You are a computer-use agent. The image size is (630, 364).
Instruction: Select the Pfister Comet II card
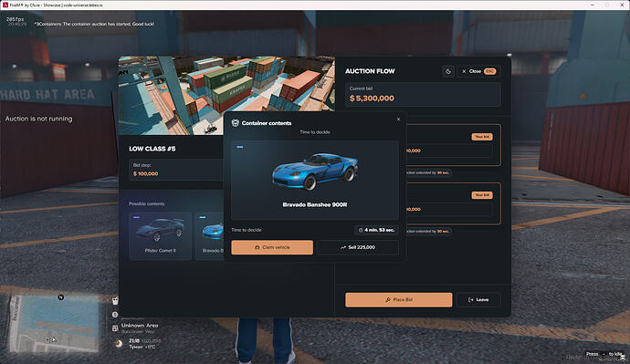point(160,236)
